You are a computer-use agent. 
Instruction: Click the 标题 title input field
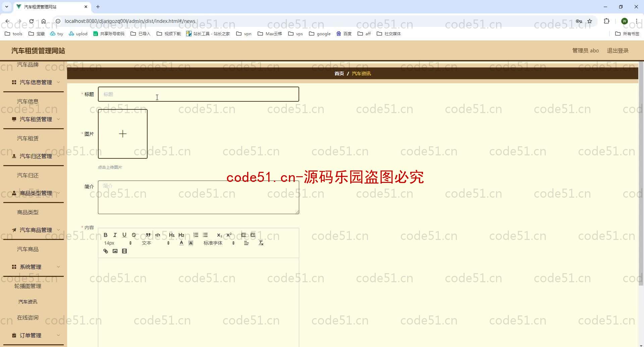pyautogui.click(x=198, y=94)
